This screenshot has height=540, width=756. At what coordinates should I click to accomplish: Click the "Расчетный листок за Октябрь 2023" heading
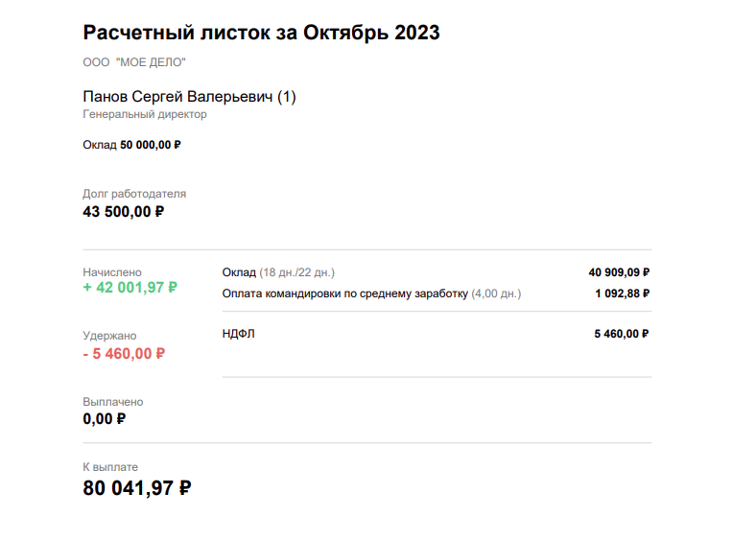[x=261, y=33]
